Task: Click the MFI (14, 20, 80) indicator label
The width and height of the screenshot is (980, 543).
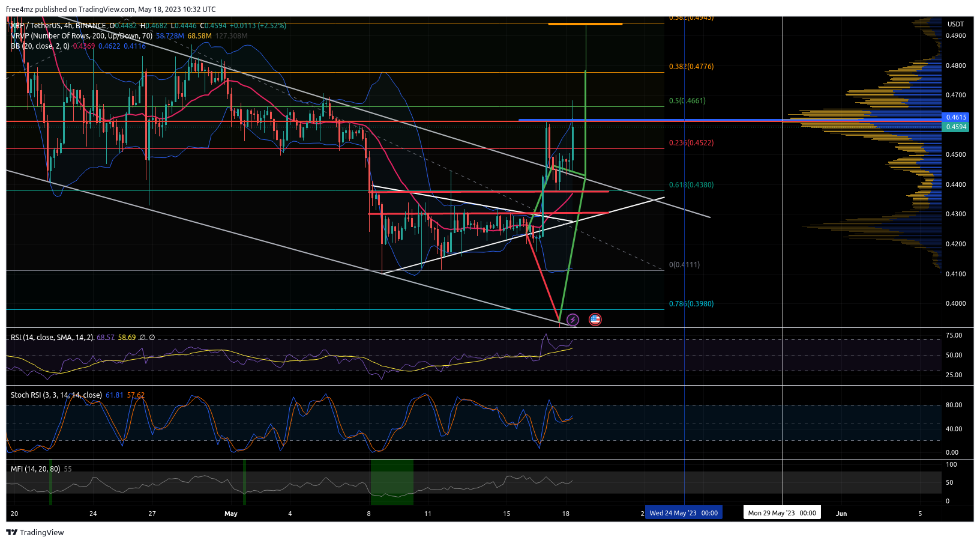Action: coord(35,469)
